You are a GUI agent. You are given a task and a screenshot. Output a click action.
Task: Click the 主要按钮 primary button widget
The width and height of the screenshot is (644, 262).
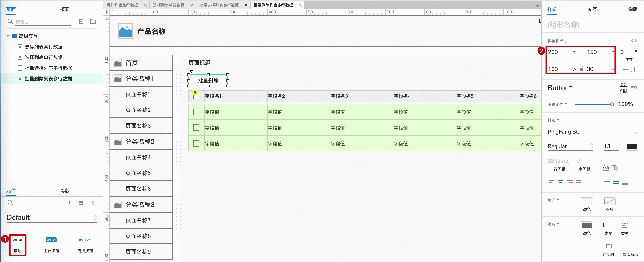51,245
